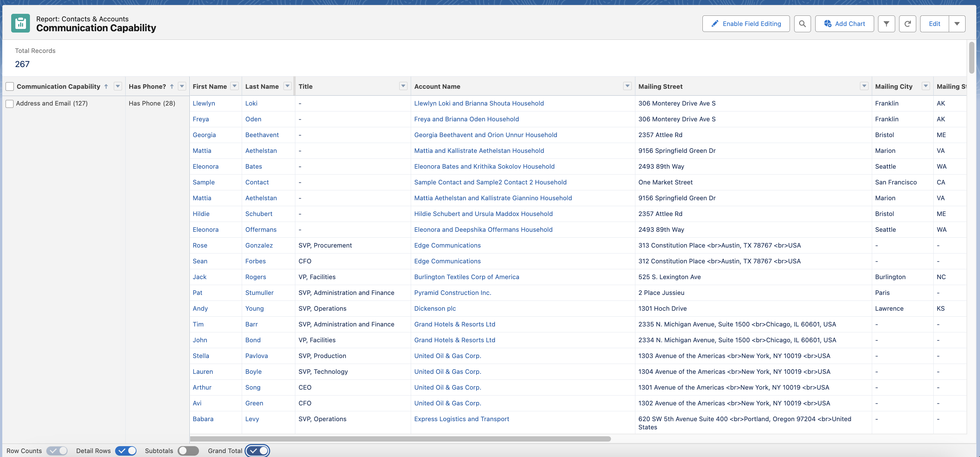The image size is (980, 457).
Task: Open the Account Name column dropdown
Action: [x=627, y=86]
